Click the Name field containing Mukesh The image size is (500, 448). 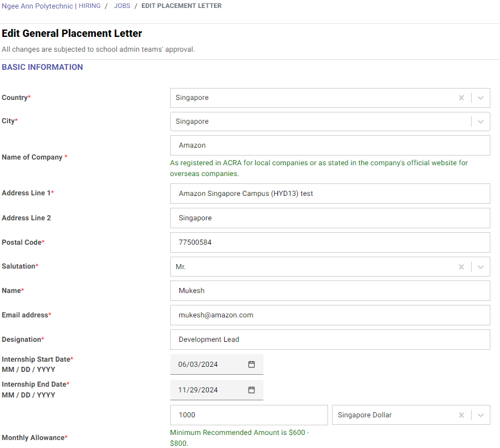pyautogui.click(x=330, y=291)
